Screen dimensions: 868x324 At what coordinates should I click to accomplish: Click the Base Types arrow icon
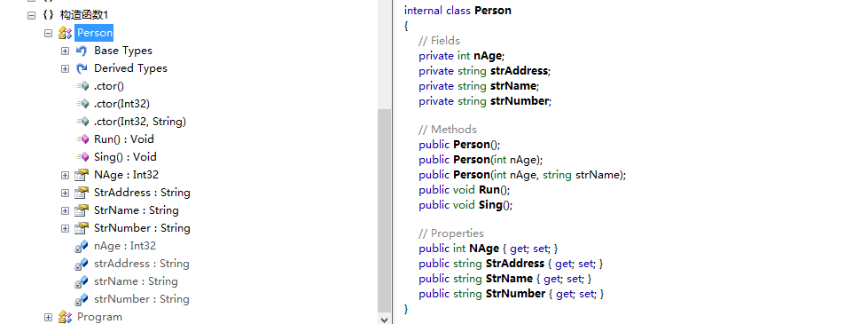pyautogui.click(x=82, y=51)
